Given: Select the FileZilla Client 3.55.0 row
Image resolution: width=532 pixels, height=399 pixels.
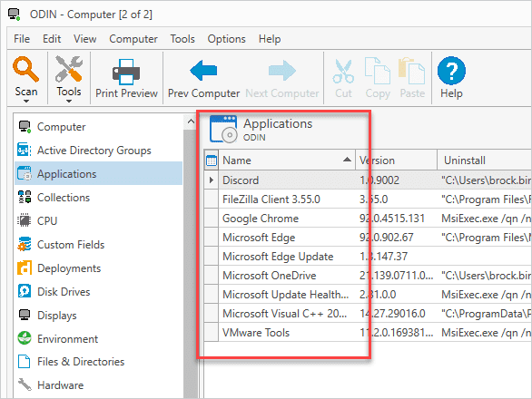Looking at the screenshot, I should coord(368,199).
